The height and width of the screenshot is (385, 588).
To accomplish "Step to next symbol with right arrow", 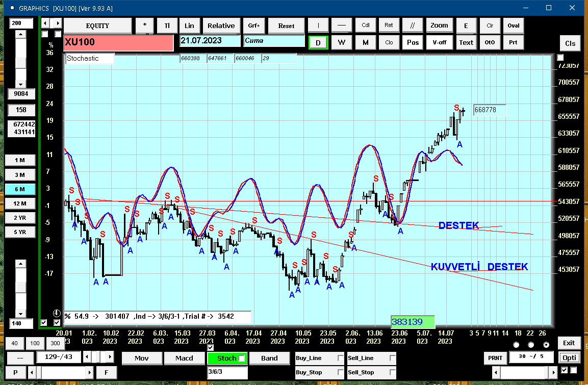I will tap(58, 23).
